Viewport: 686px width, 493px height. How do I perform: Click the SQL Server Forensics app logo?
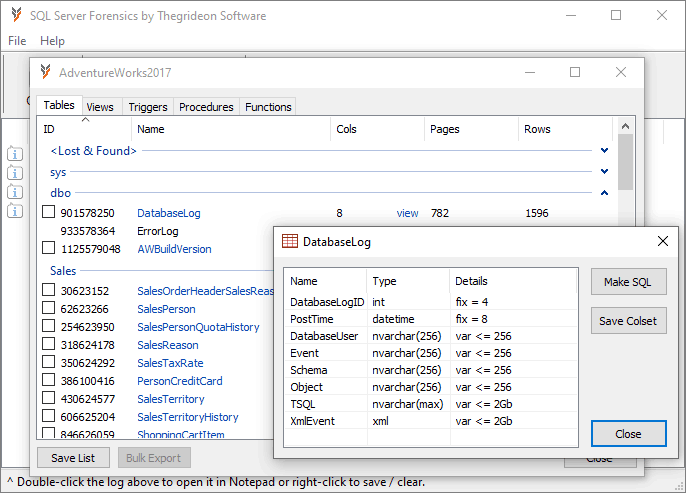pos(16,15)
